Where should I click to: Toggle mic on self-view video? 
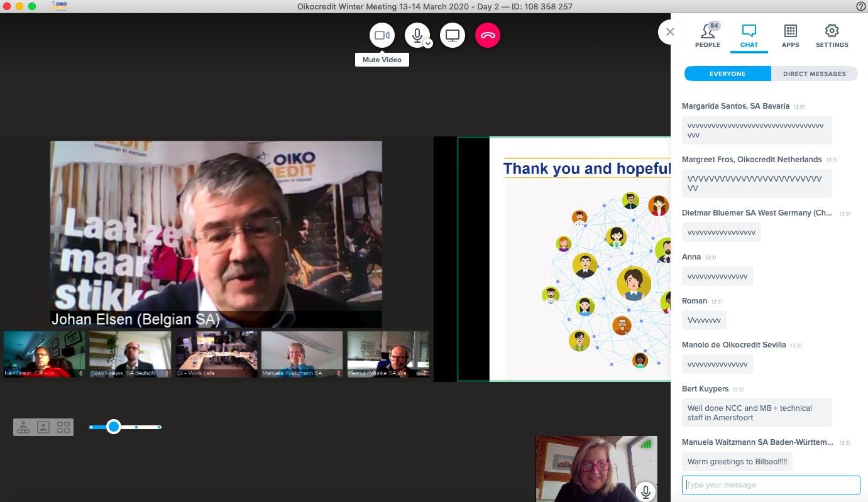pyautogui.click(x=646, y=491)
